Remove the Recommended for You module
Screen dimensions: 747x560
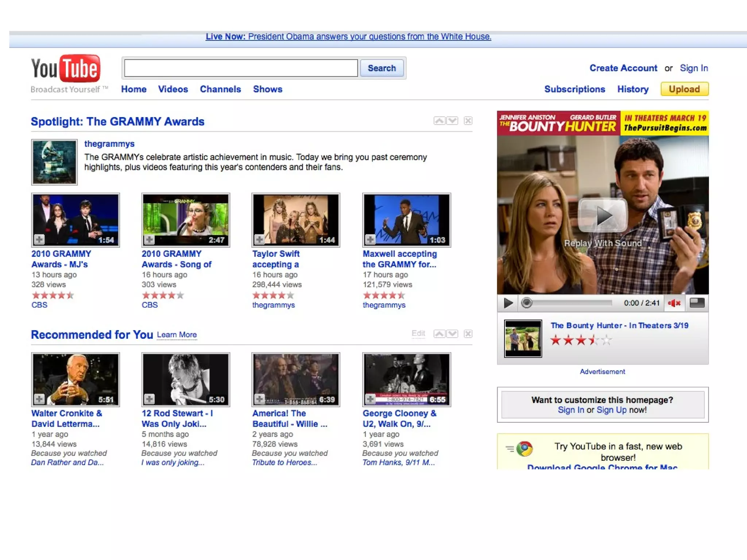[468, 334]
